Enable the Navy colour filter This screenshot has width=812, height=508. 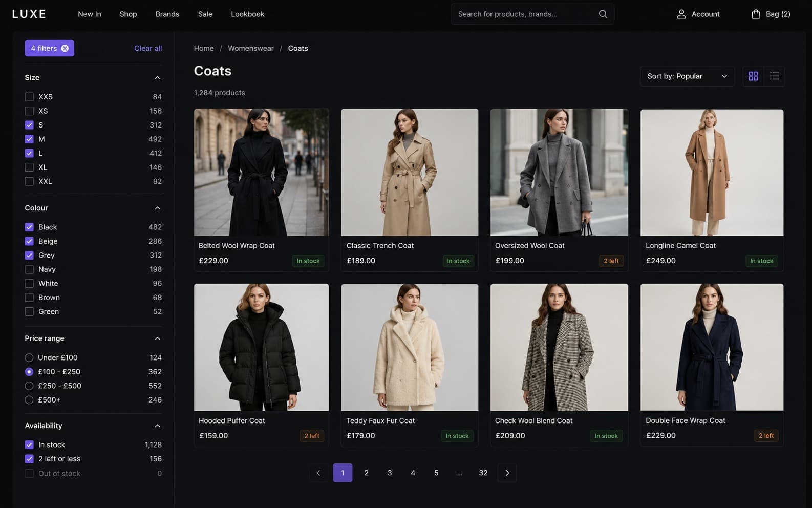pyautogui.click(x=29, y=269)
